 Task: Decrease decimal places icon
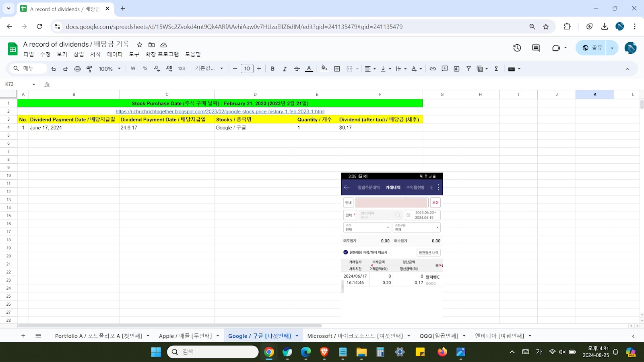pyautogui.click(x=157, y=69)
